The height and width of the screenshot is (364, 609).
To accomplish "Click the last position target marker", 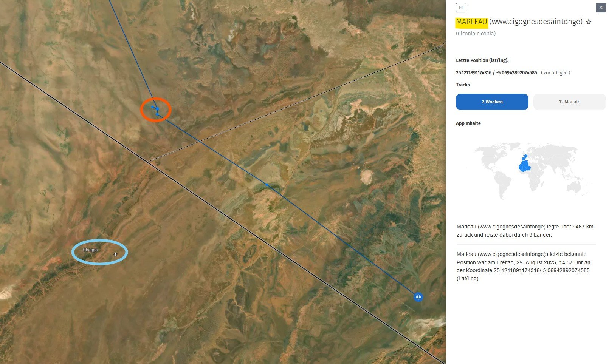I will click(x=418, y=297).
